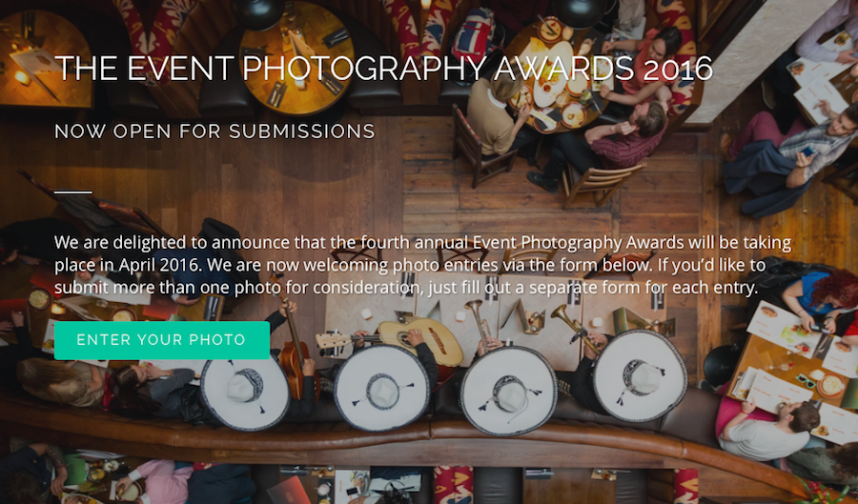Screen dimensions: 858x504
Task: Click the black sunglasses on right table
Action: (x=805, y=380)
